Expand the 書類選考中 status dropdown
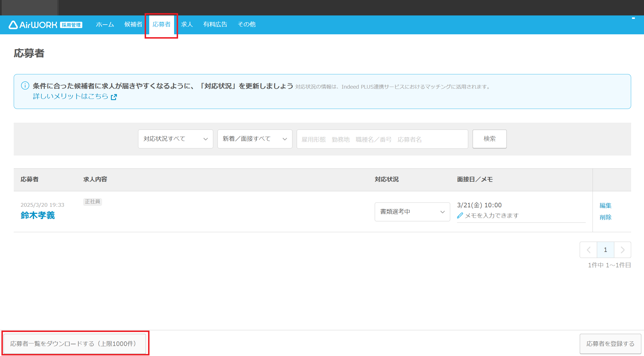The height and width of the screenshot is (356, 644). click(x=412, y=212)
